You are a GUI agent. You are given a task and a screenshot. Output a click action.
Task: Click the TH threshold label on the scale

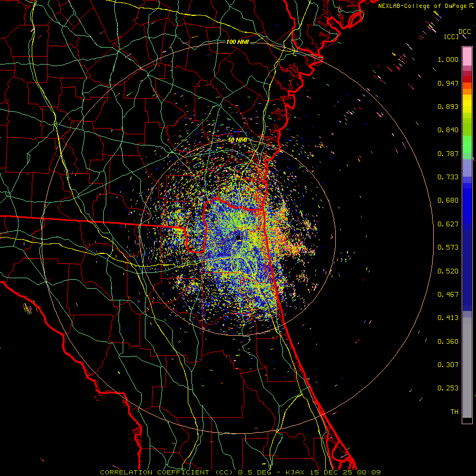pyautogui.click(x=454, y=412)
